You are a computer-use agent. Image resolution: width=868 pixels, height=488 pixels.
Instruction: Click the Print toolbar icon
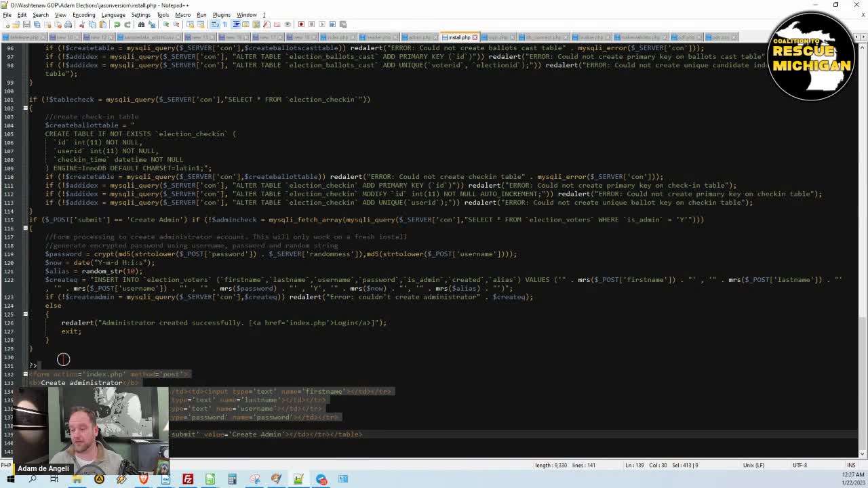[x=68, y=24]
